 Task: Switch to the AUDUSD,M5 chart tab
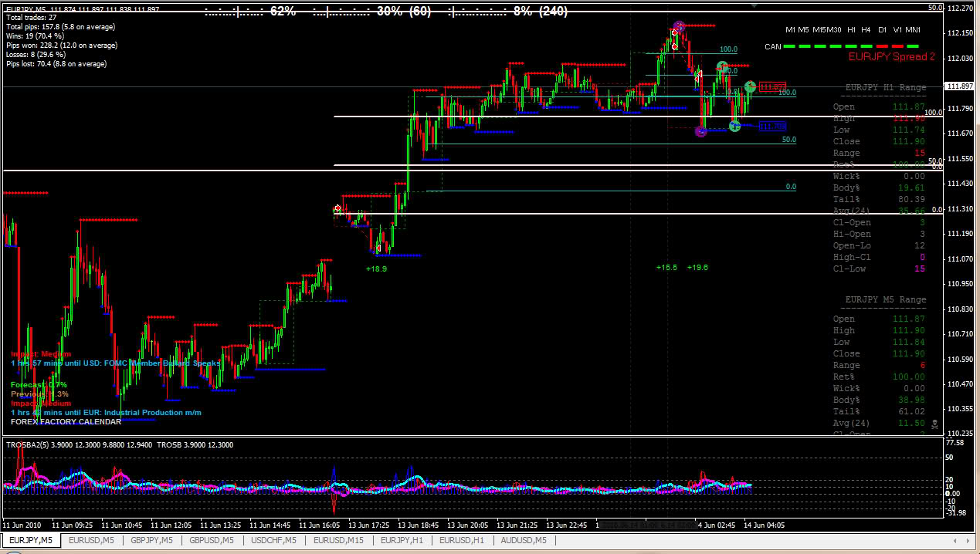tap(523, 540)
